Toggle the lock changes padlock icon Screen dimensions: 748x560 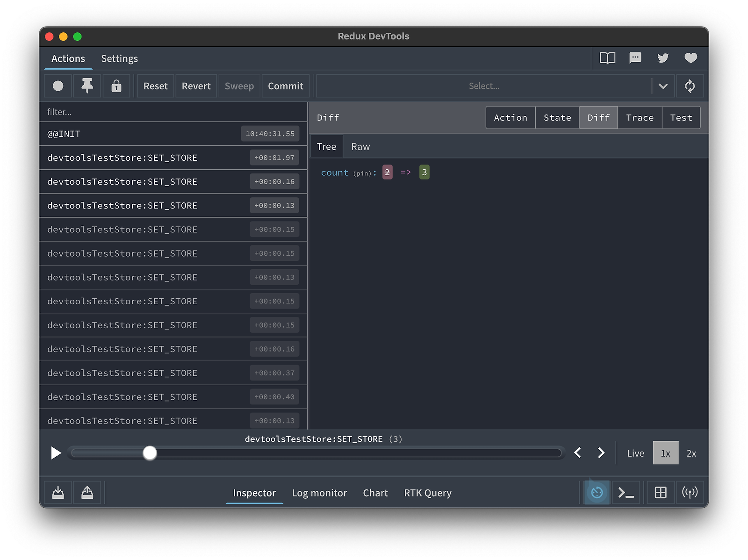[x=116, y=86]
